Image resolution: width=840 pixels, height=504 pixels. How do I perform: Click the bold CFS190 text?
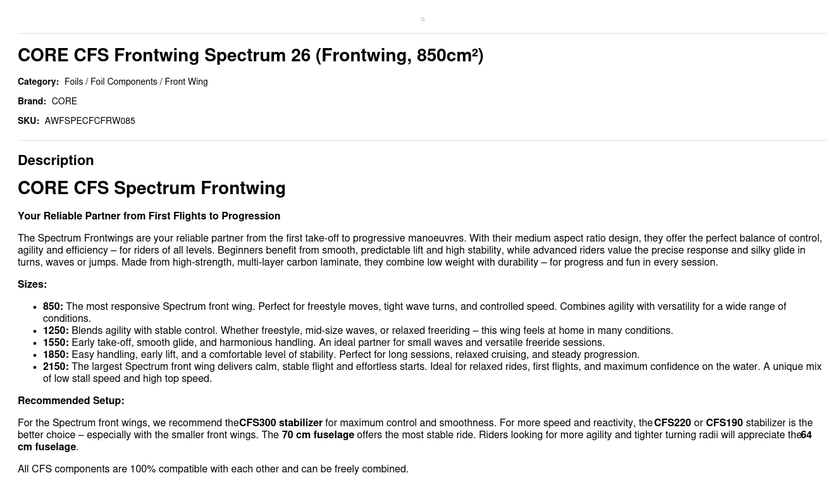[x=724, y=423]
